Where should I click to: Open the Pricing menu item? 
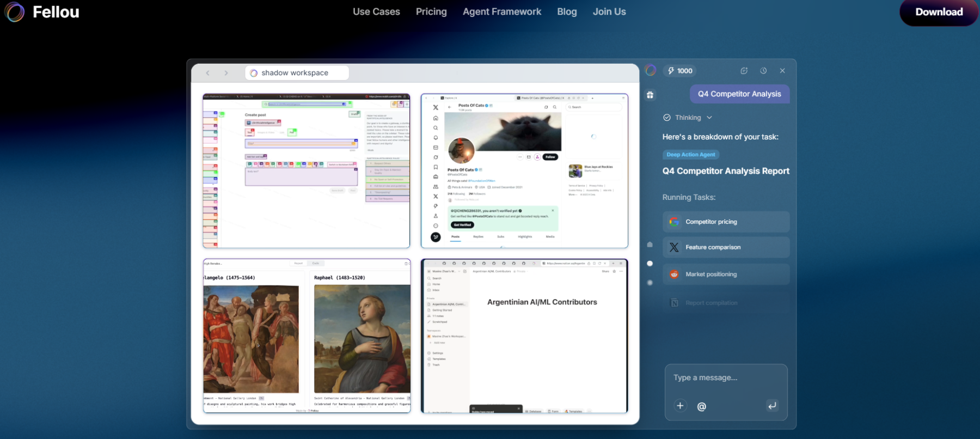click(x=431, y=12)
